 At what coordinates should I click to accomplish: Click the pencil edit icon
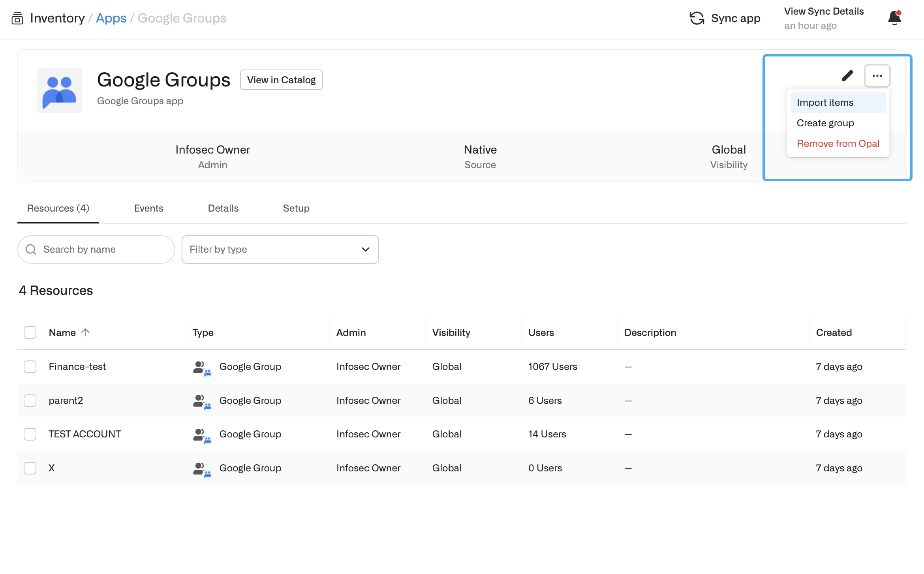(x=847, y=76)
